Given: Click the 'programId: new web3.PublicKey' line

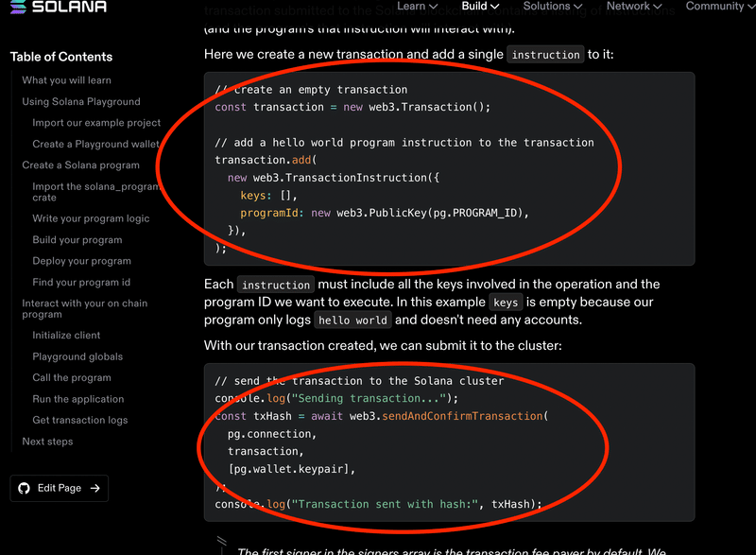Looking at the screenshot, I should [x=385, y=213].
